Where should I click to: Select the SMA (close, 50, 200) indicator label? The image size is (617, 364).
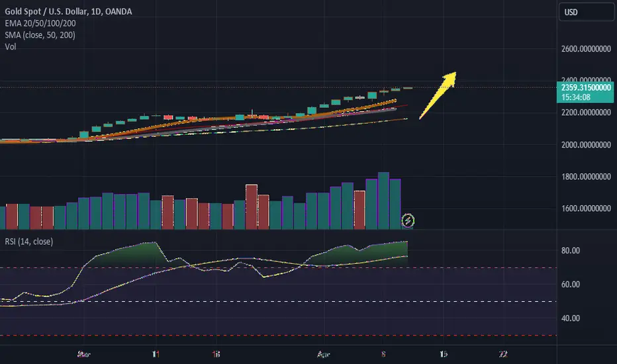pos(40,35)
